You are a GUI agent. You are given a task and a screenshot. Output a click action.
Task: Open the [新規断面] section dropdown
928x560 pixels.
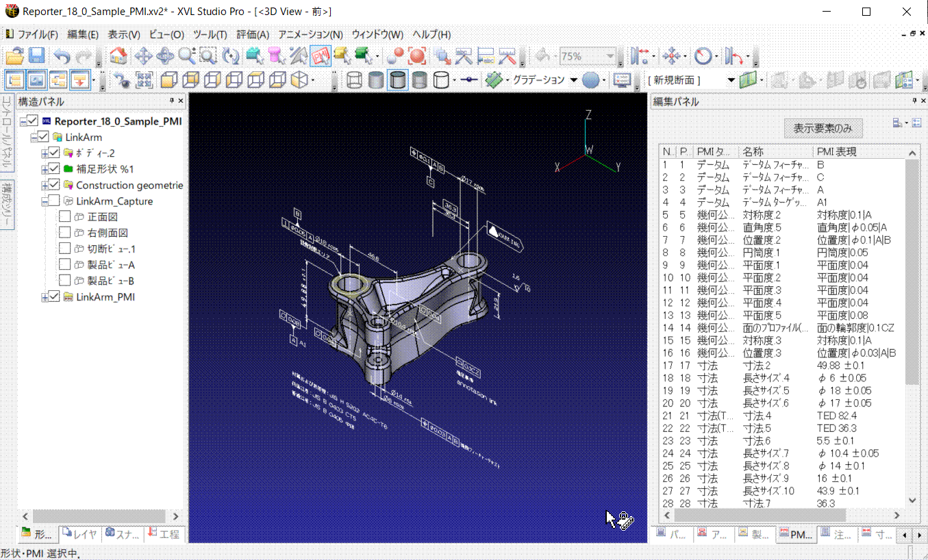(x=731, y=80)
